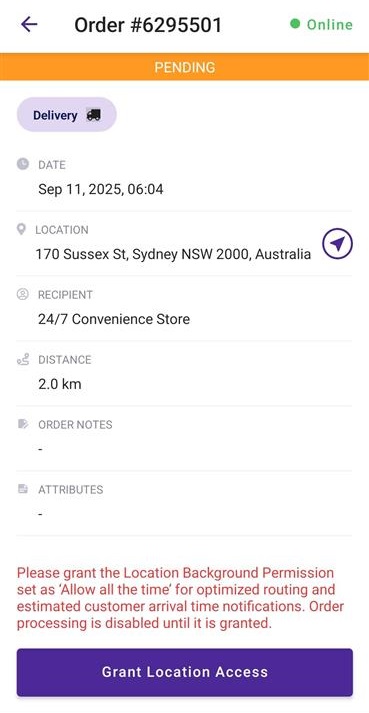Tap the 2.0 km distance value

click(60, 384)
